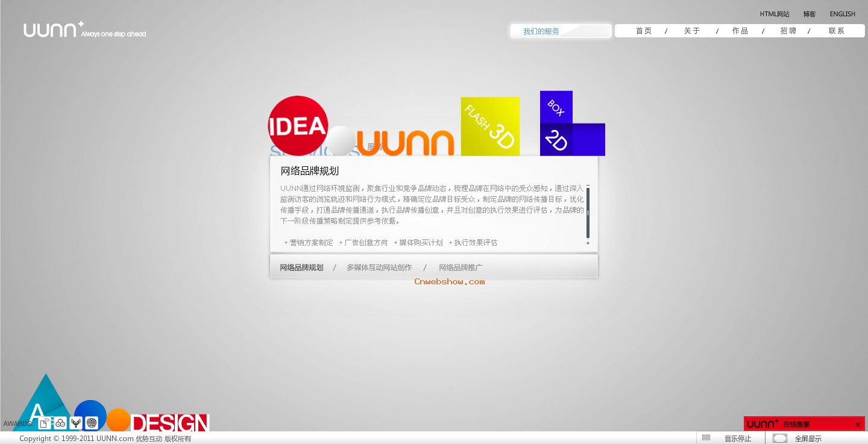The image size is (868, 444).
Task: Select the 多媒体互动网站创作 tab
Action: click(379, 267)
